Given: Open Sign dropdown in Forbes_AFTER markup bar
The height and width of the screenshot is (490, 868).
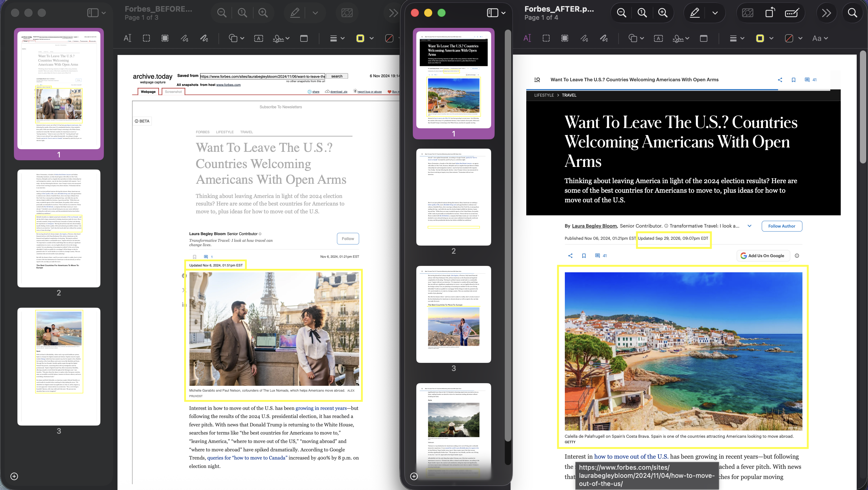Looking at the screenshot, I should tap(681, 38).
